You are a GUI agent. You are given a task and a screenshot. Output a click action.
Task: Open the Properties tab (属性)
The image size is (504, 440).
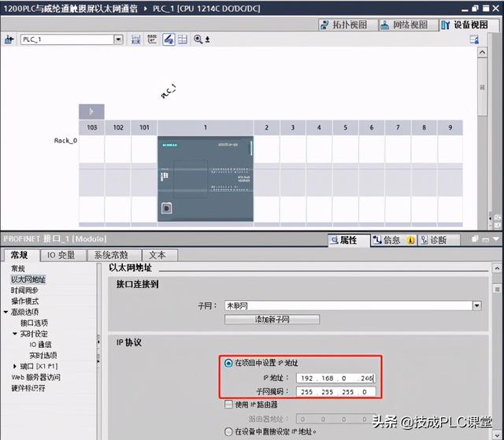click(348, 240)
